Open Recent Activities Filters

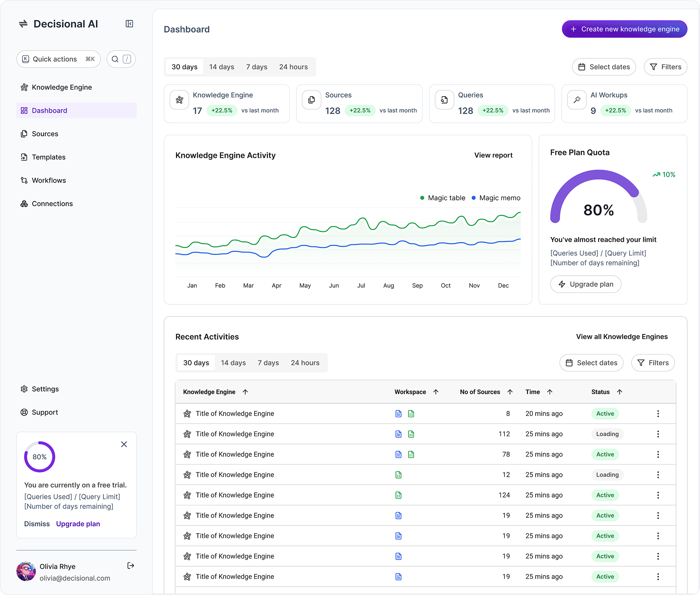point(653,363)
